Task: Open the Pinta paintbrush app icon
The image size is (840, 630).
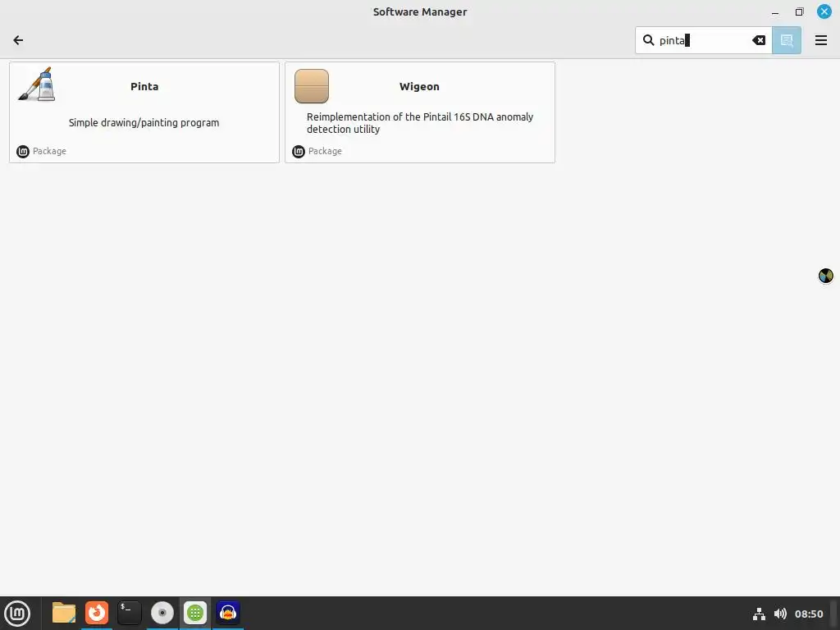Action: coord(36,84)
